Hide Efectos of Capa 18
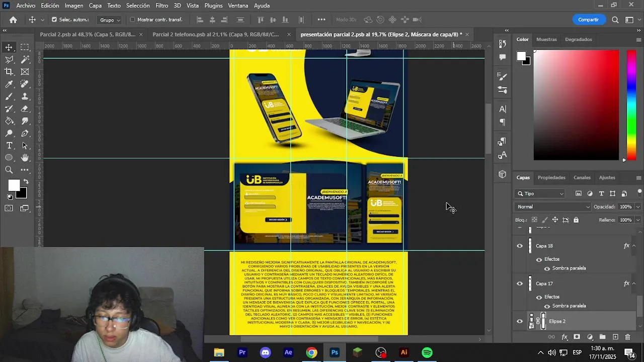The width and height of the screenshot is (644, 362). 539,259
